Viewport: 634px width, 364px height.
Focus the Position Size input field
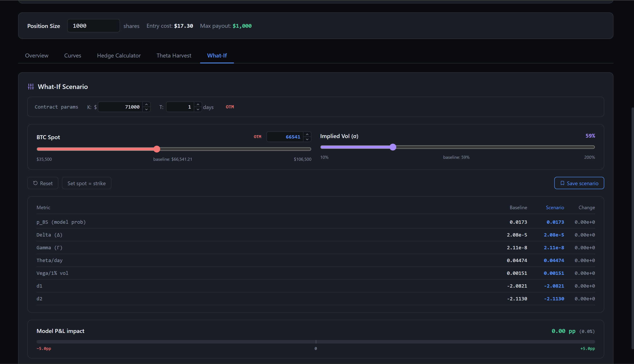pyautogui.click(x=93, y=26)
